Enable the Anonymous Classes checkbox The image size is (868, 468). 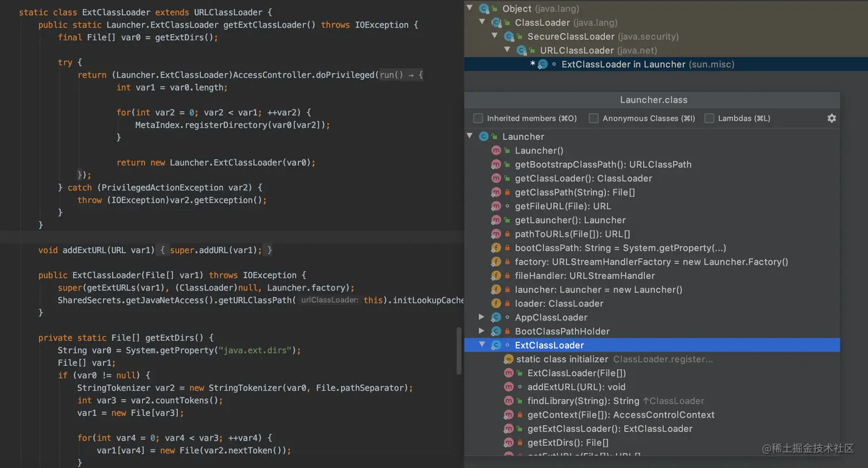594,118
